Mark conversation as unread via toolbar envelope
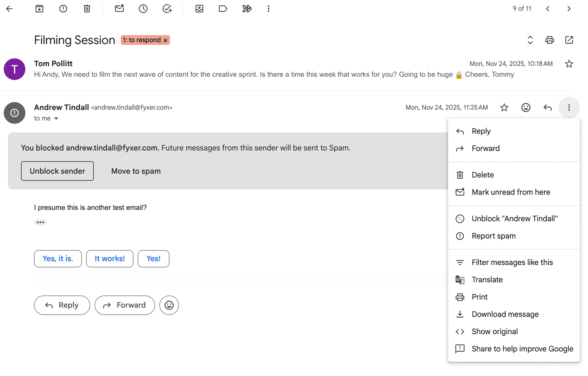 click(x=119, y=9)
